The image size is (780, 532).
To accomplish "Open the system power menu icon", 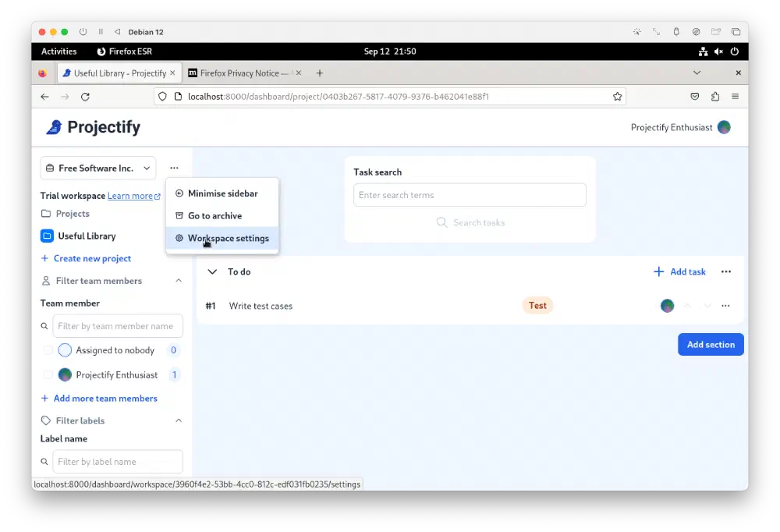I will pyautogui.click(x=735, y=51).
